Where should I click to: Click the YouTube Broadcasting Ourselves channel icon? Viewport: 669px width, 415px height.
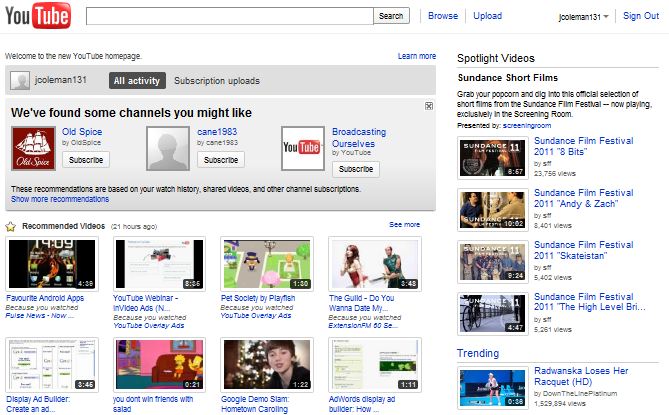point(303,148)
